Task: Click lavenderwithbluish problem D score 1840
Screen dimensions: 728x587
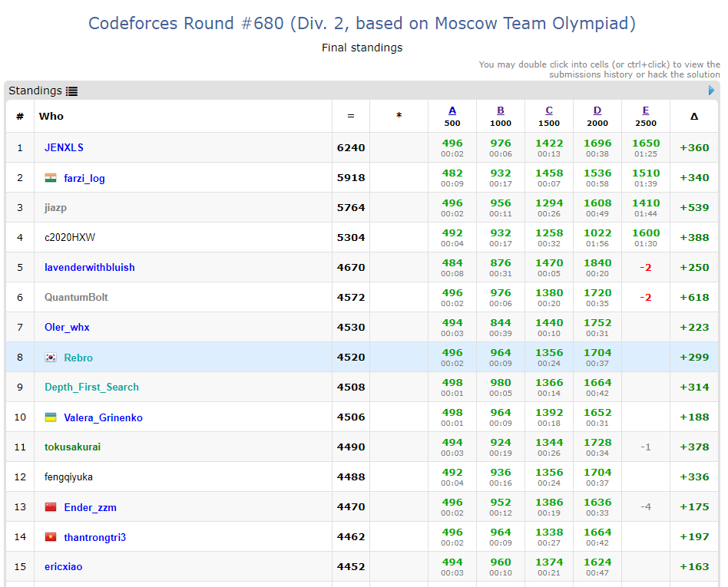Action: pyautogui.click(x=597, y=263)
